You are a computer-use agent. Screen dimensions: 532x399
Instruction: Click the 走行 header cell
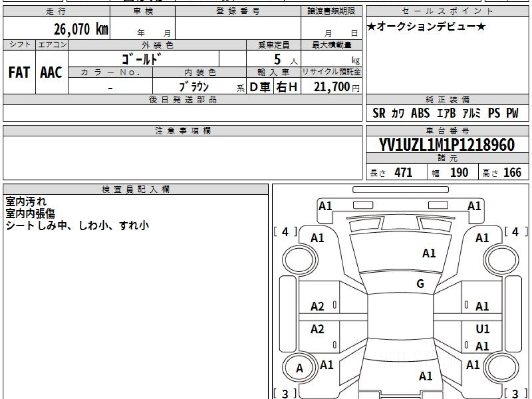coord(56,12)
